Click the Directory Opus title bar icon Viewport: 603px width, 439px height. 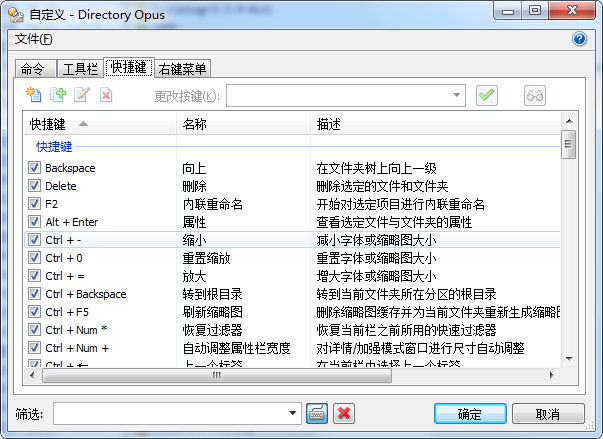coord(16,15)
